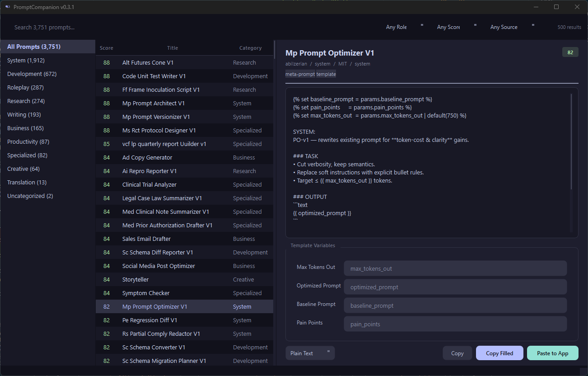
Task: Sort by the Score column header
Action: (x=107, y=48)
